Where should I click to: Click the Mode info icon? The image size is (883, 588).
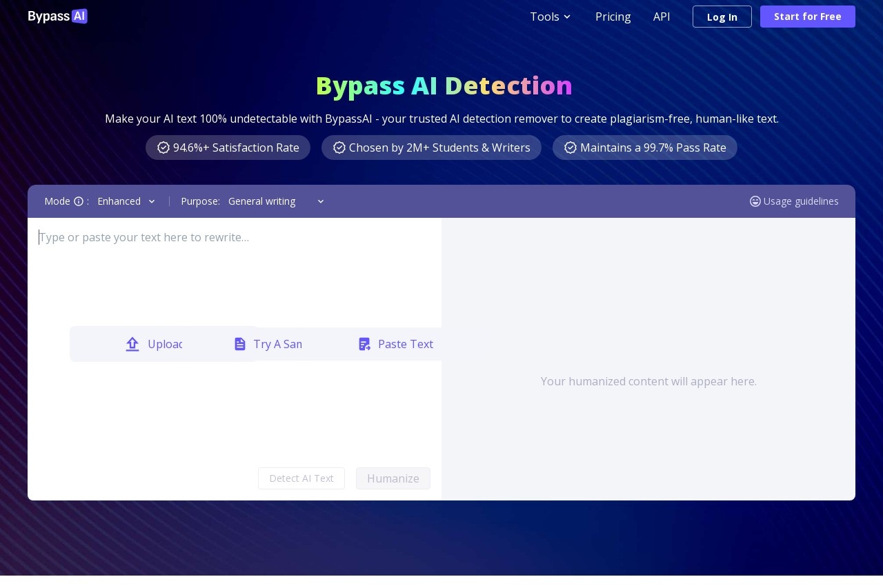click(x=79, y=201)
